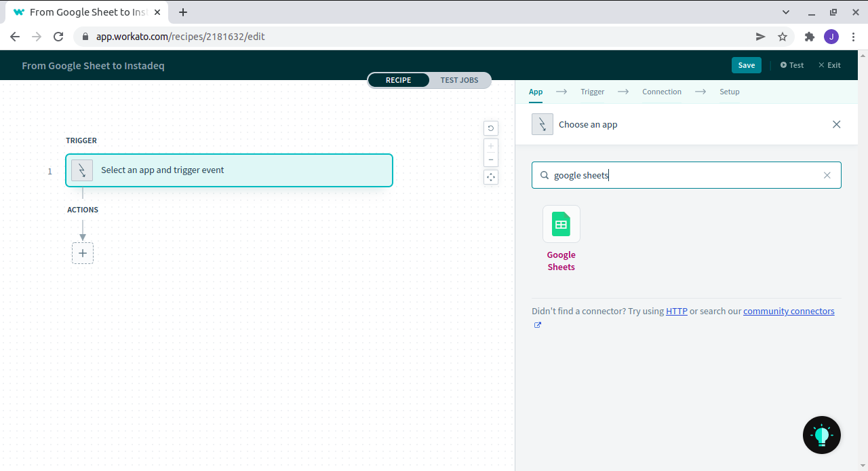Click the ACTIONS label
Viewport: 868px width, 471px height.
pyautogui.click(x=83, y=210)
